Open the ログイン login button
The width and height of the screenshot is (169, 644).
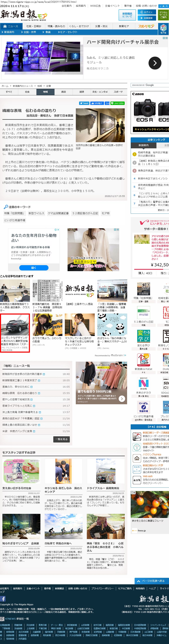click(x=147, y=12)
